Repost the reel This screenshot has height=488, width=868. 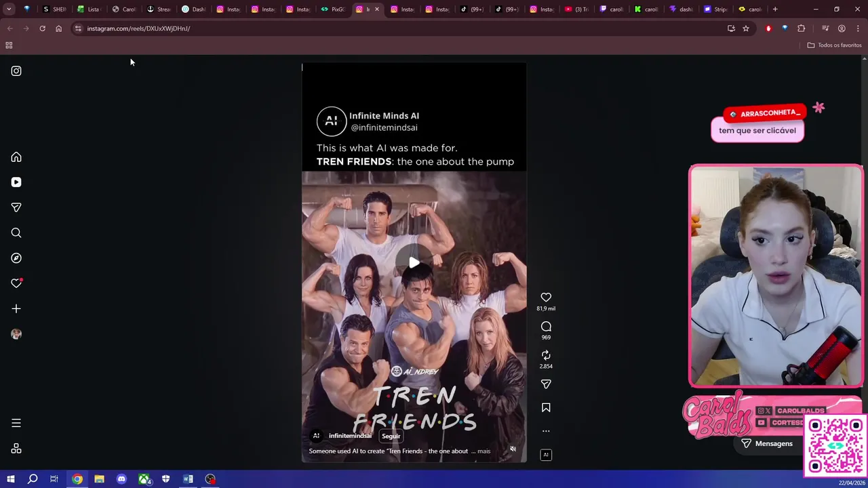[x=546, y=355]
